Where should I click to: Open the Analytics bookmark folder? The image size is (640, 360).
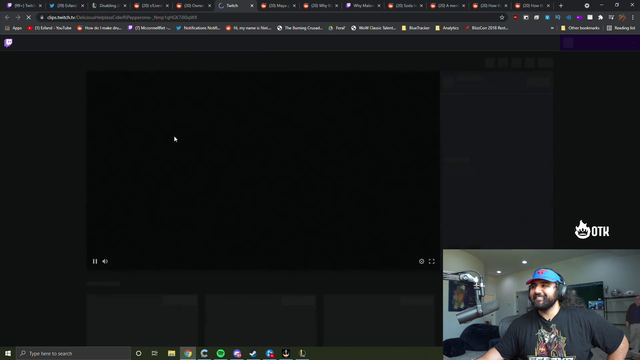447,28
